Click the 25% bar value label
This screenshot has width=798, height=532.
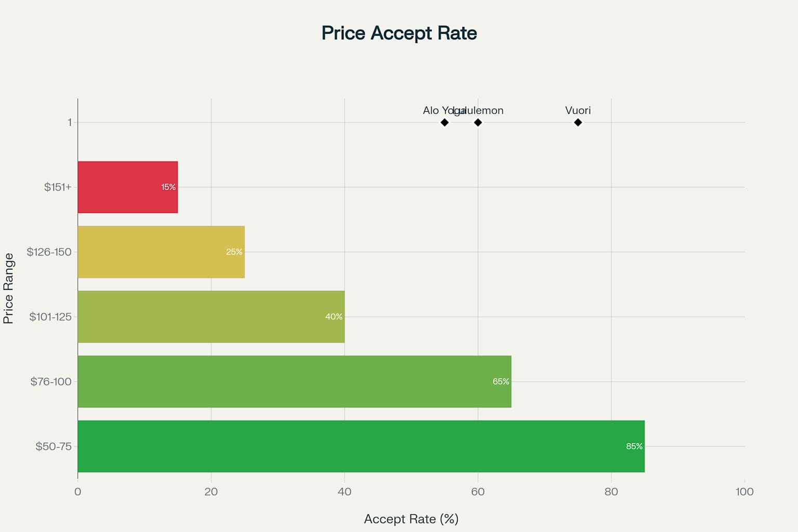pyautogui.click(x=234, y=252)
